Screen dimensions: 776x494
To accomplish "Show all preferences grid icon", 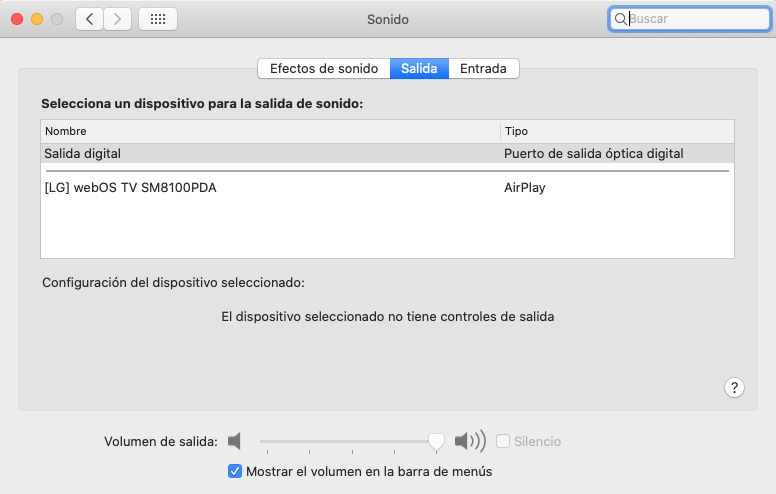I will pyautogui.click(x=158, y=19).
